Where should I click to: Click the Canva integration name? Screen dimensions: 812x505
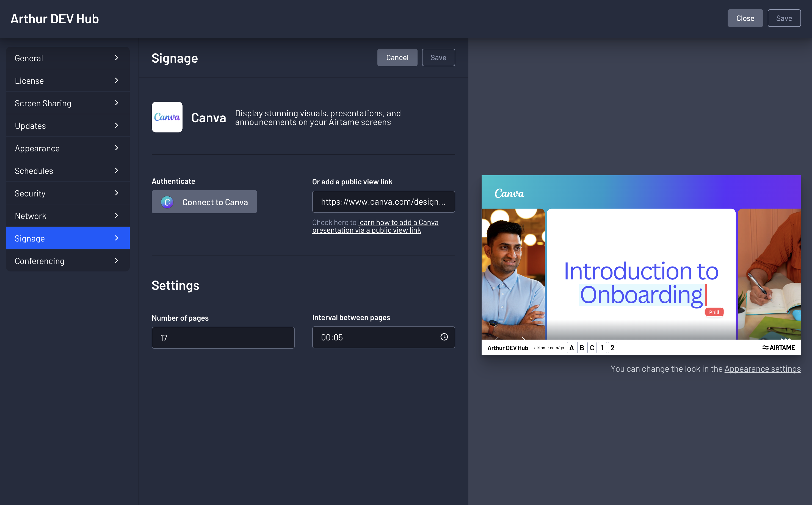coord(209,118)
